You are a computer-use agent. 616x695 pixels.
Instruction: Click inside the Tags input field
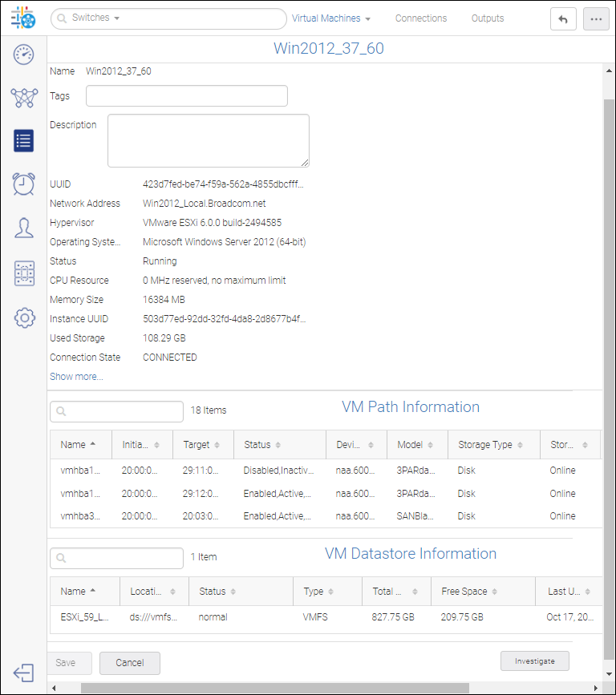click(x=186, y=96)
